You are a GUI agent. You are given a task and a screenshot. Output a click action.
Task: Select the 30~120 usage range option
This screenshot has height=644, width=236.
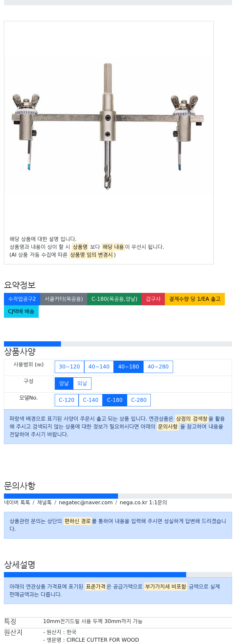coord(69,367)
